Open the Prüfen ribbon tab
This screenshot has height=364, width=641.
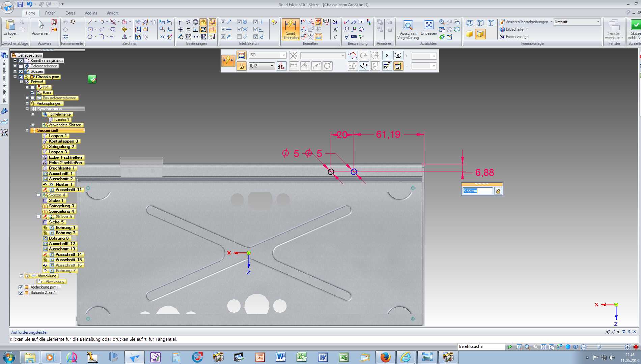(x=50, y=13)
